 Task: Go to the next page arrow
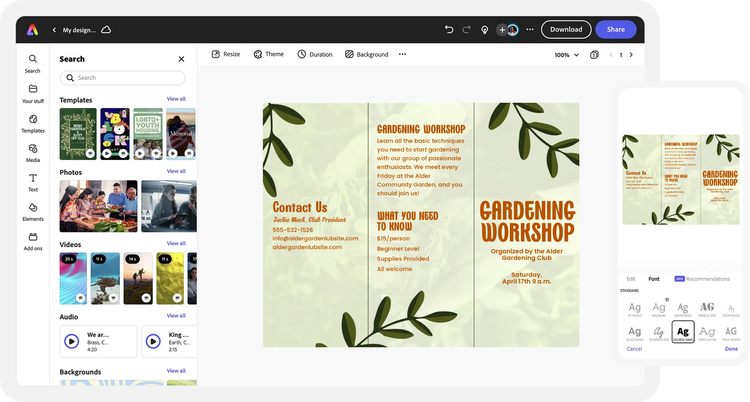click(632, 55)
